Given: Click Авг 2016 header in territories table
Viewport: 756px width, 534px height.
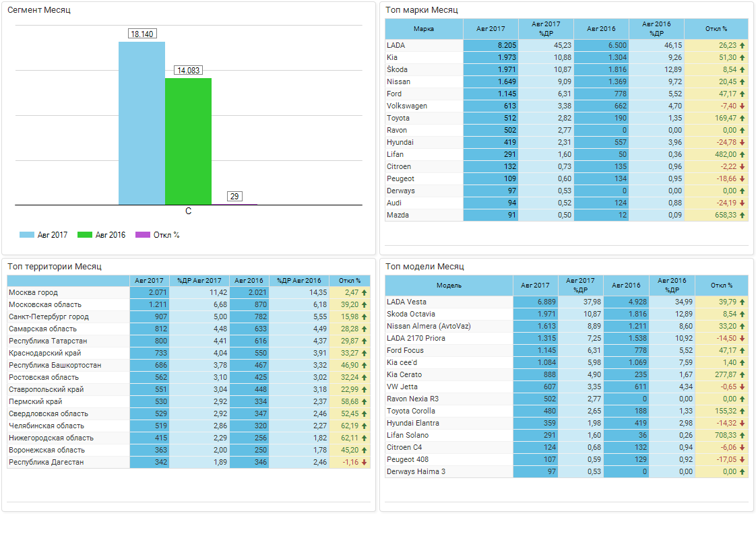Looking at the screenshot, I should [x=249, y=281].
